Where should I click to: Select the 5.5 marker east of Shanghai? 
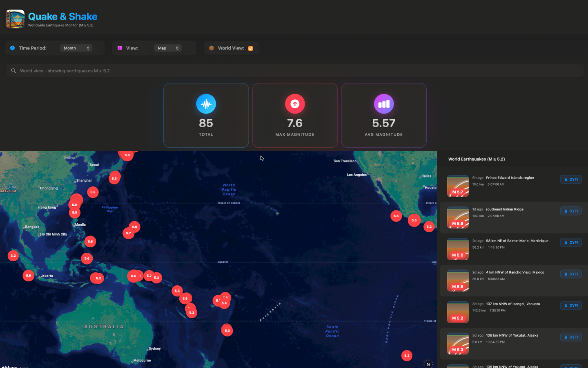[x=93, y=192]
